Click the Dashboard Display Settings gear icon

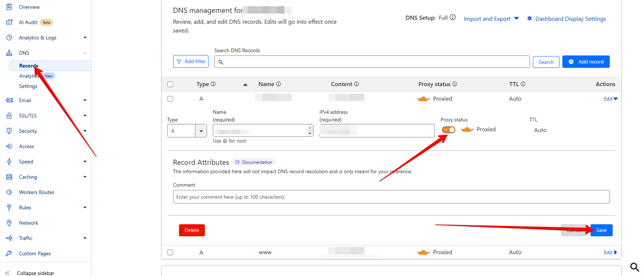click(x=530, y=19)
